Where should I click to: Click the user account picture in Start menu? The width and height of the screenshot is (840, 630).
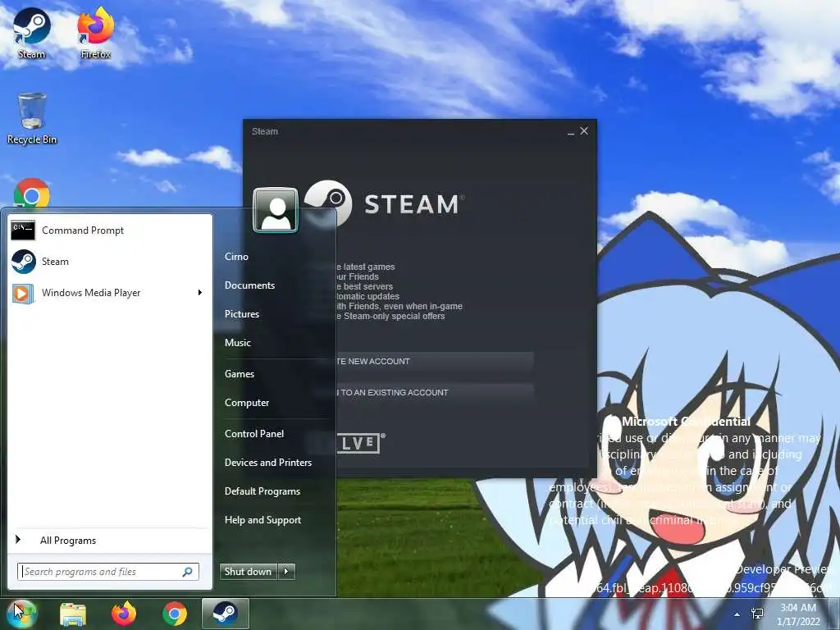point(276,209)
